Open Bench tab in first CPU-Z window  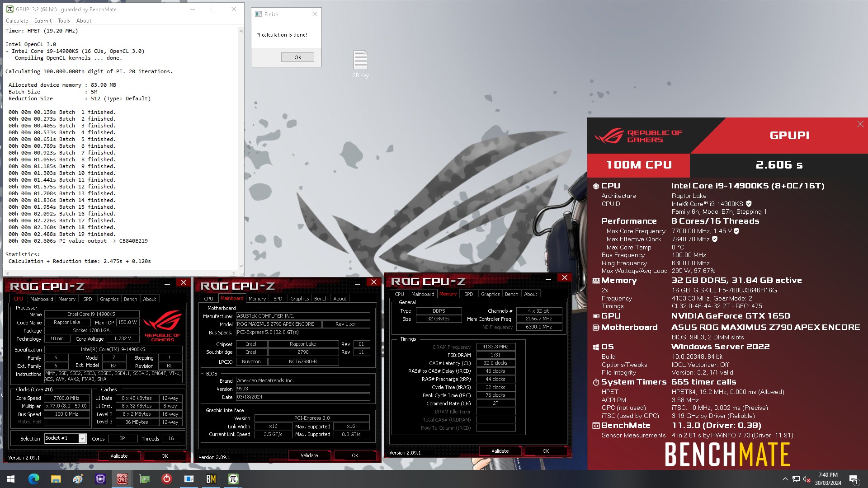coord(131,299)
